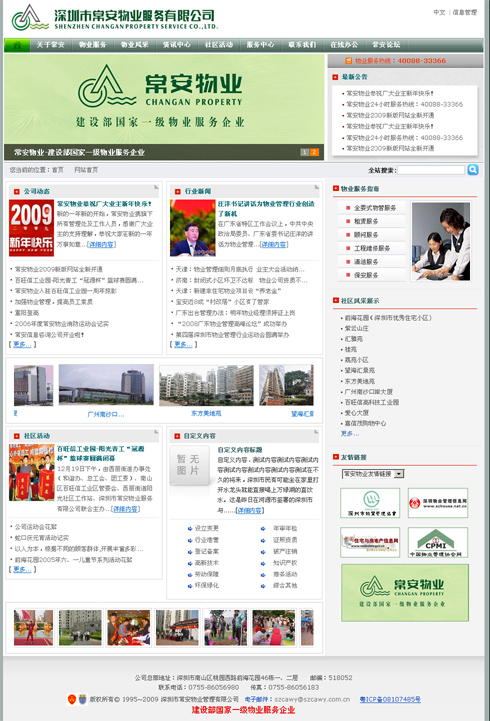Switch banner to slide 1
The image size is (490, 721).
(304, 152)
